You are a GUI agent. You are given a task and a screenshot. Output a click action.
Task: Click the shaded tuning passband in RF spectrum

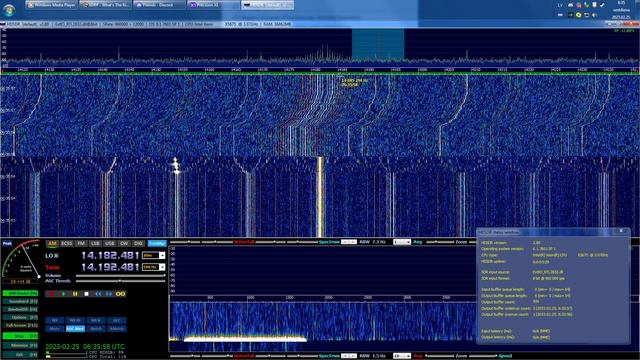pyautogui.click(x=378, y=44)
